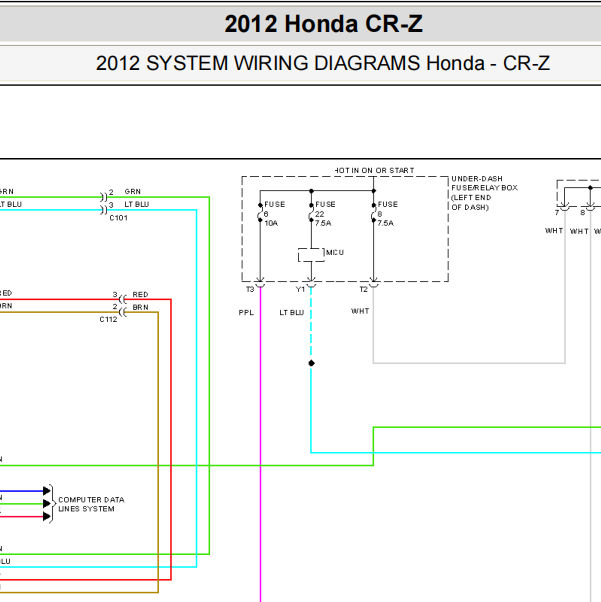Click the "HOT IN ON OR START" label

pyautogui.click(x=374, y=170)
